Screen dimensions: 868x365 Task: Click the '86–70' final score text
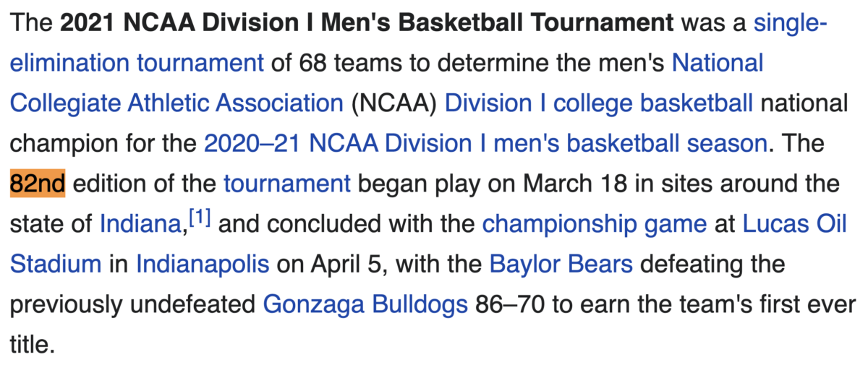(x=509, y=304)
